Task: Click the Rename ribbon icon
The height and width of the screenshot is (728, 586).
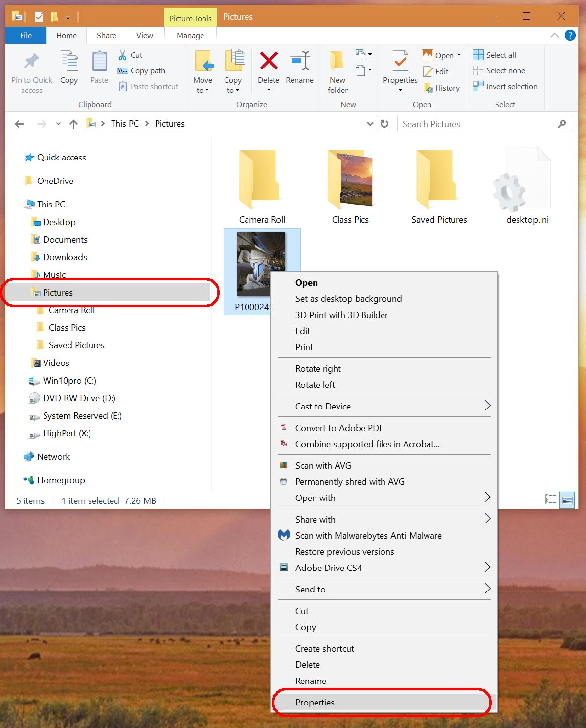Action: pyautogui.click(x=299, y=61)
